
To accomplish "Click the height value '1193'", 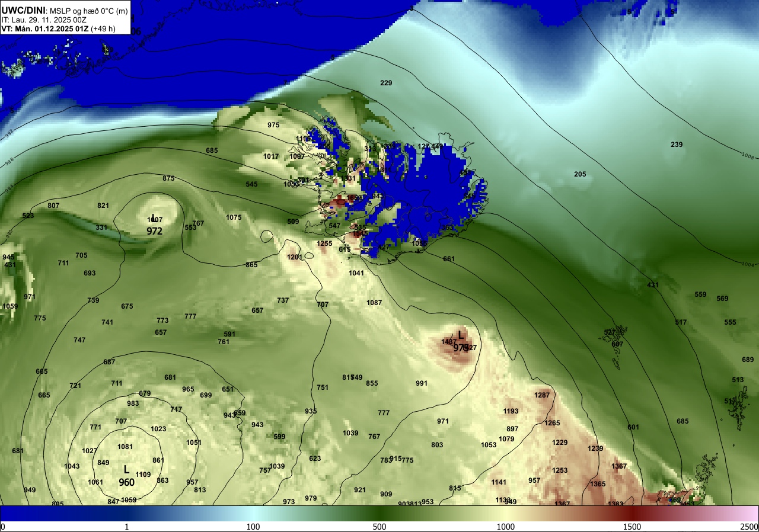I will pyautogui.click(x=511, y=411).
